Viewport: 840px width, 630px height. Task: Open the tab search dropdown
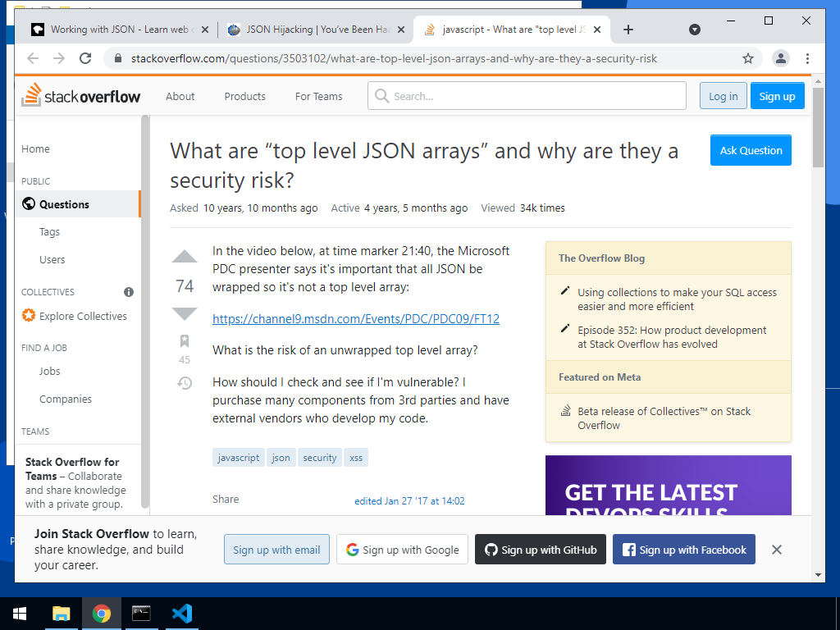coord(694,30)
